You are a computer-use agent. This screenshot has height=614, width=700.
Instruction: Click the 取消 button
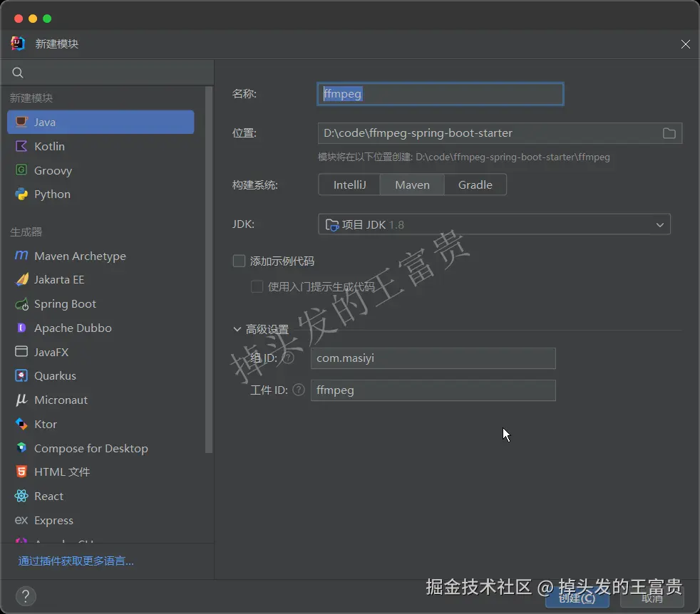pos(652,598)
